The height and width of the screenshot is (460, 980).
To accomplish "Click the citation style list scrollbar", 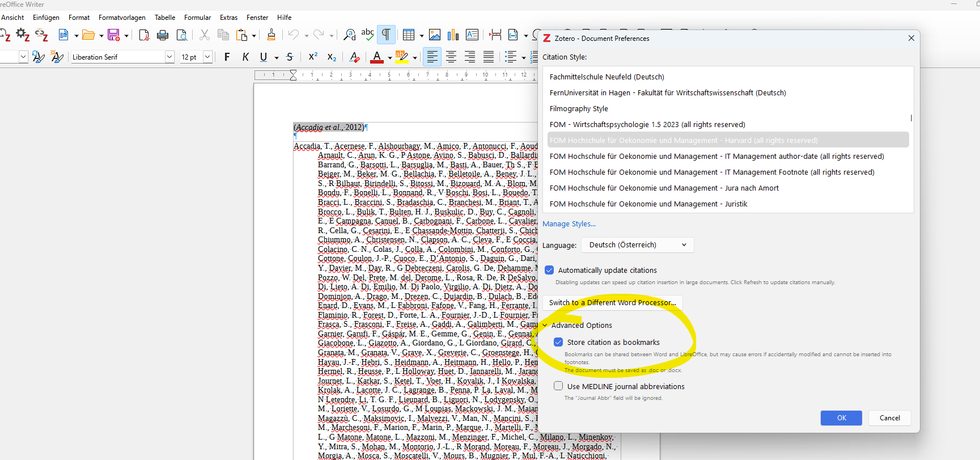I will 911,118.
